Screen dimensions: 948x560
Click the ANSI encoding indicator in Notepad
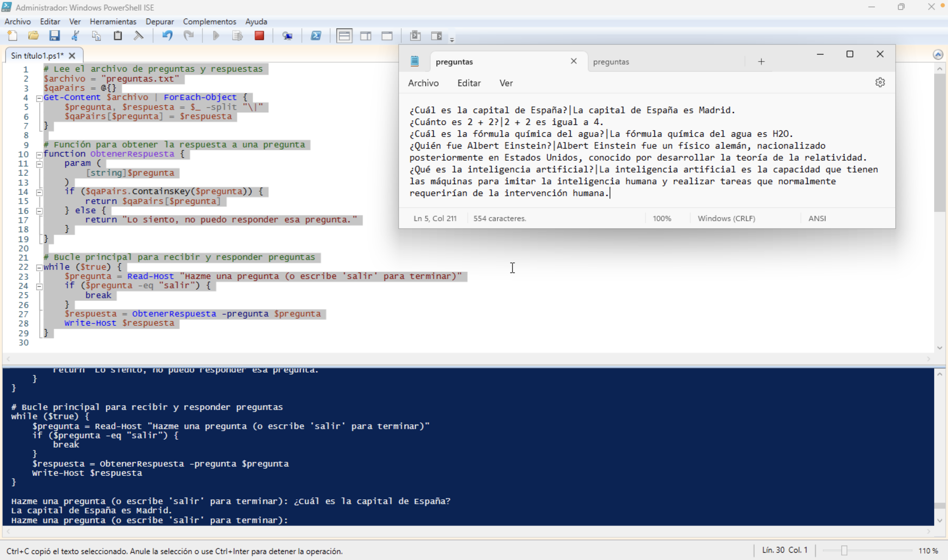[x=817, y=218]
